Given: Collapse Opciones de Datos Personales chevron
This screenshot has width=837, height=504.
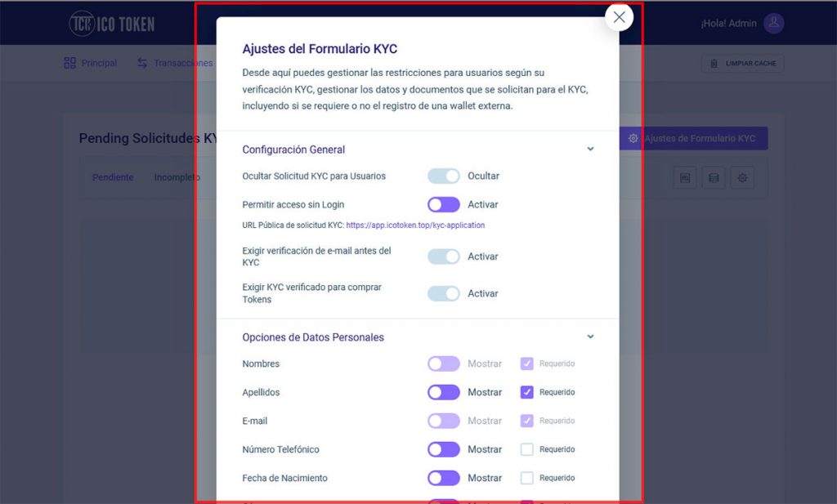Looking at the screenshot, I should pyautogui.click(x=590, y=337).
